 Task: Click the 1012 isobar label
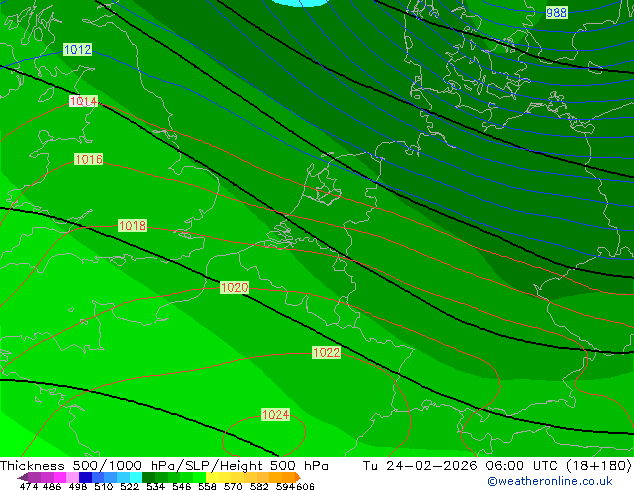pyautogui.click(x=78, y=50)
